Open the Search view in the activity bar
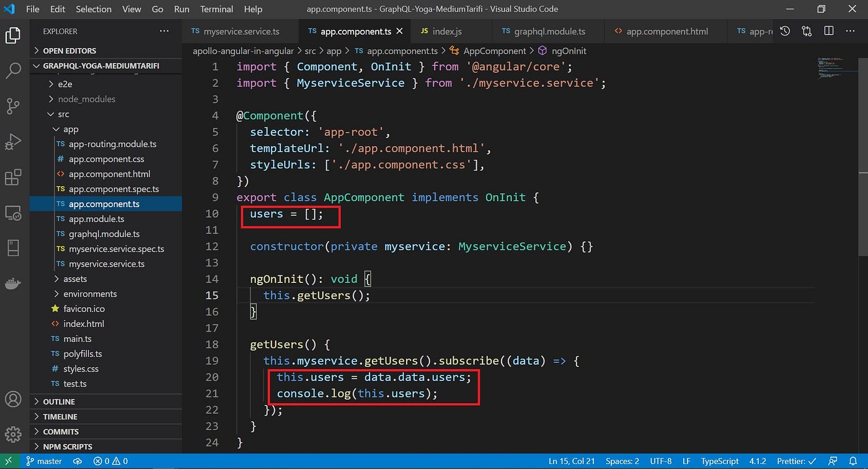Viewport: 868px width, 469px height. 14,71
